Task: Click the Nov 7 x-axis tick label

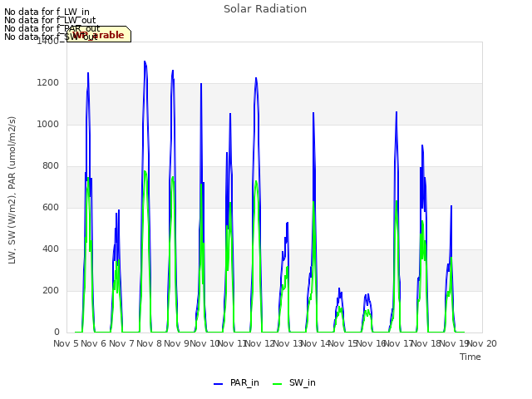Action: pyautogui.click(x=121, y=343)
